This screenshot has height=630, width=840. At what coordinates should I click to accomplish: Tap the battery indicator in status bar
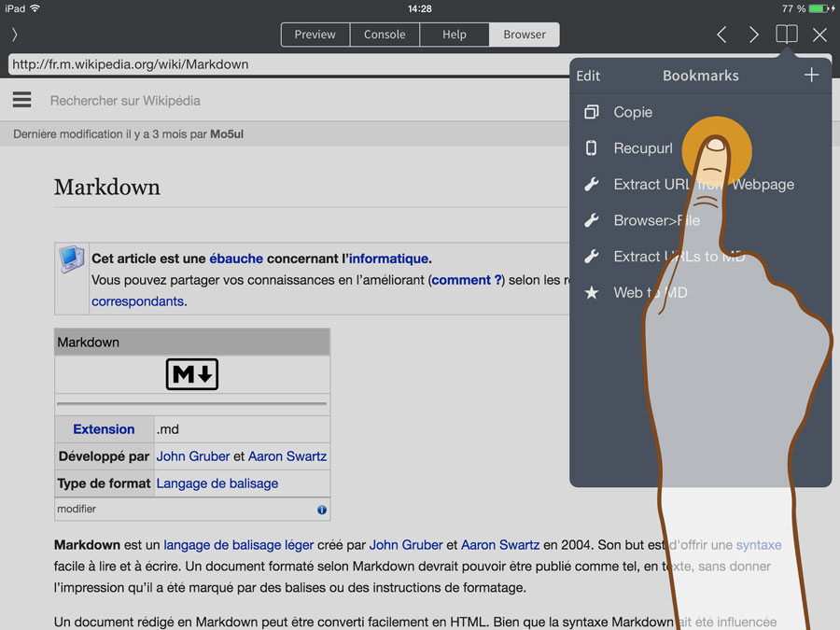click(819, 8)
